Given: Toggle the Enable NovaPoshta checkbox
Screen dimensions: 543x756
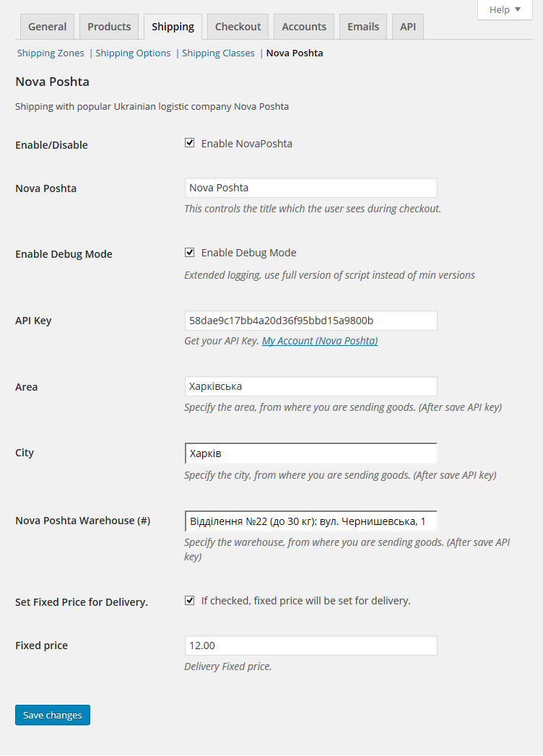Looking at the screenshot, I should point(190,143).
